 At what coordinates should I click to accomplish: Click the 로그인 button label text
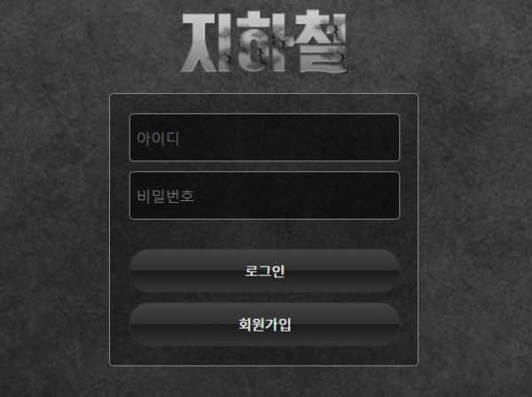[x=264, y=271]
